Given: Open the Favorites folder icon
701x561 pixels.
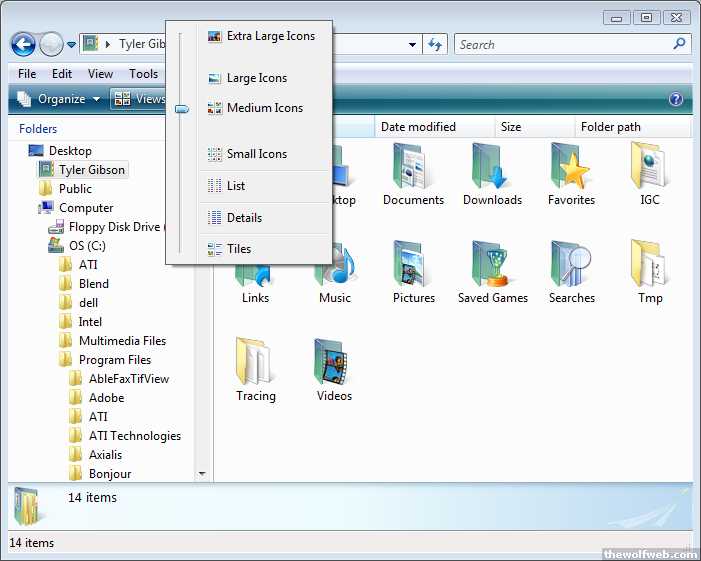Looking at the screenshot, I should pyautogui.click(x=571, y=168).
